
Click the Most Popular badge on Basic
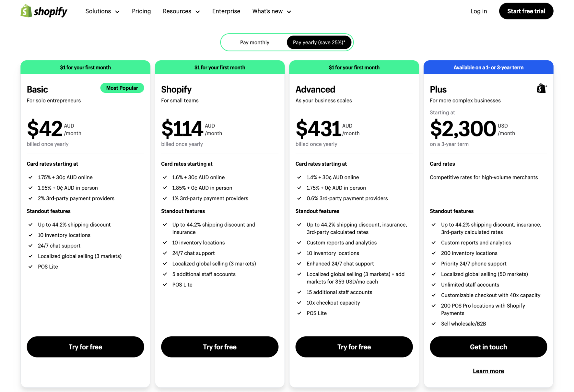122,88
